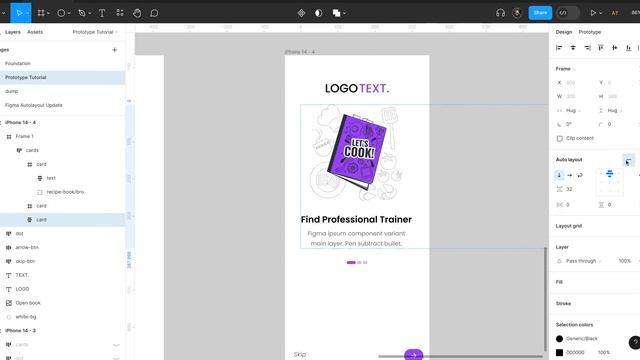Screen dimensions: 640x360
Task: Click the help question mark button
Action: (635, 342)
